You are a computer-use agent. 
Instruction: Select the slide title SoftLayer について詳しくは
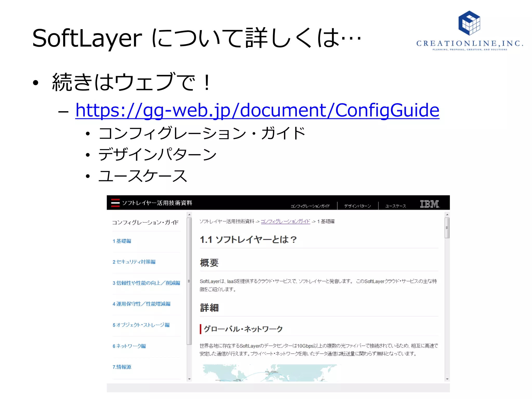[x=197, y=38]
